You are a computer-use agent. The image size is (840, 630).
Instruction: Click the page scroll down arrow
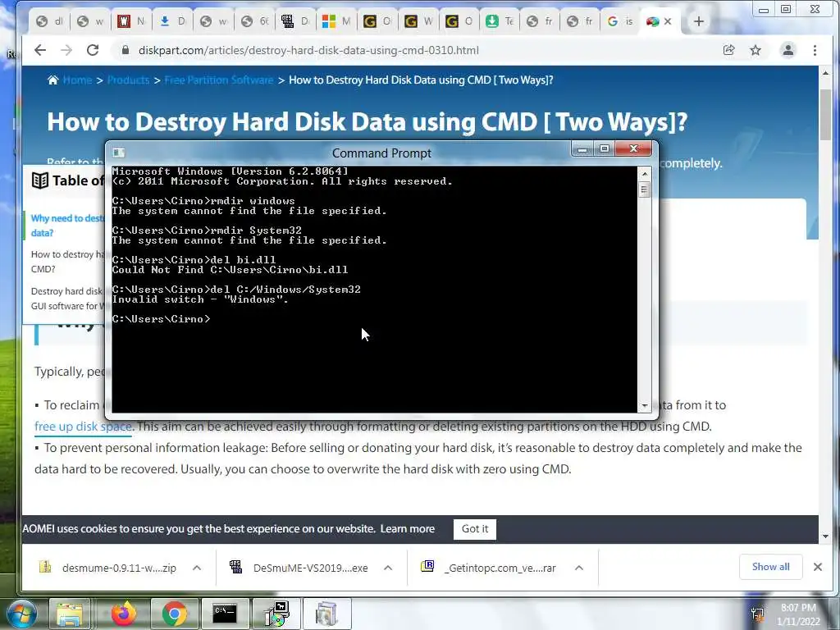click(x=825, y=536)
